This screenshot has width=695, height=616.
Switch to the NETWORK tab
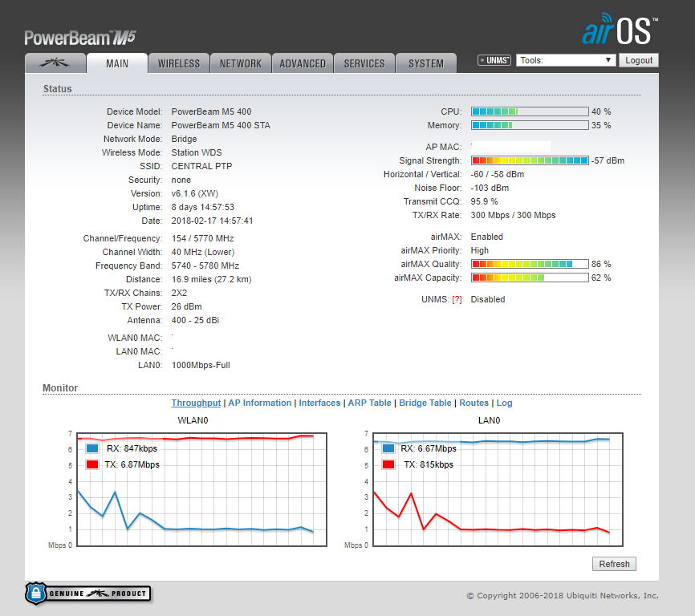[240, 63]
